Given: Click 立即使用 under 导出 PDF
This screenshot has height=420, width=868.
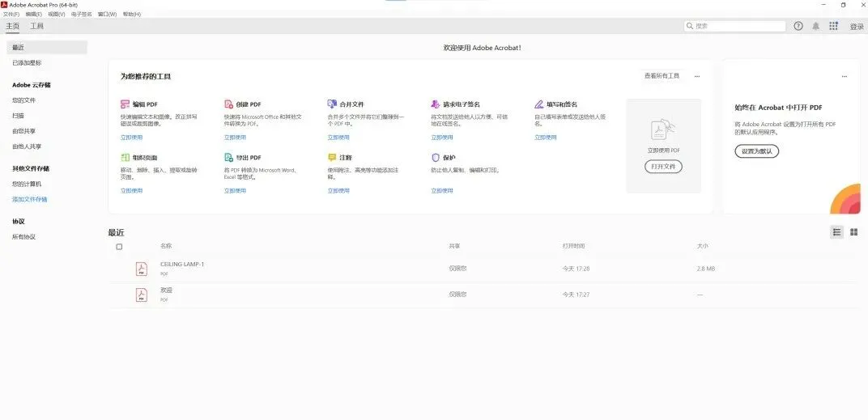Looking at the screenshot, I should (x=236, y=190).
